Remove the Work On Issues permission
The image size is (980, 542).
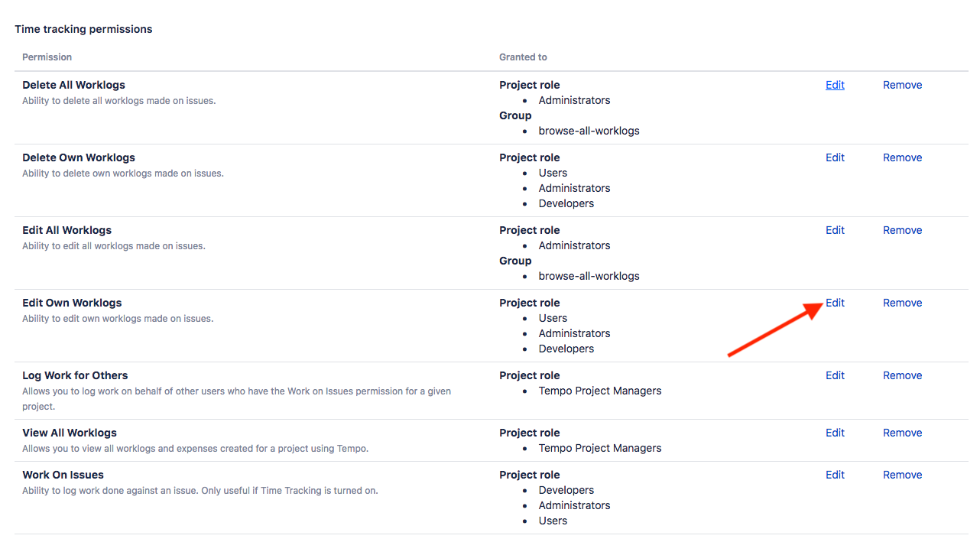pyautogui.click(x=902, y=475)
